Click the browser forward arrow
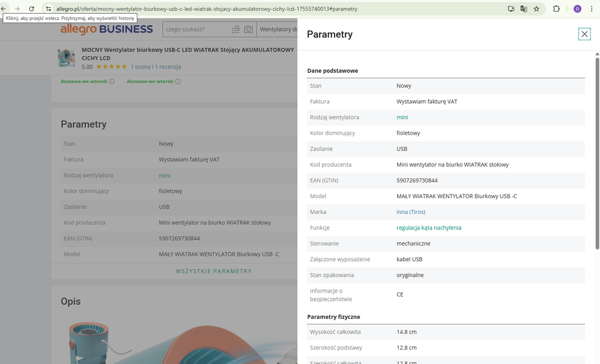The width and height of the screenshot is (600, 364). (x=17, y=9)
